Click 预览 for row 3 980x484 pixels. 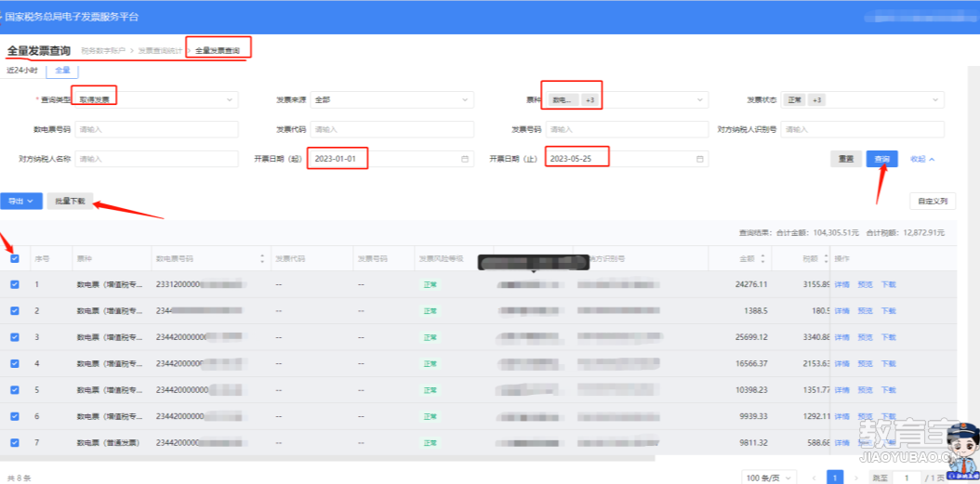[x=865, y=337]
